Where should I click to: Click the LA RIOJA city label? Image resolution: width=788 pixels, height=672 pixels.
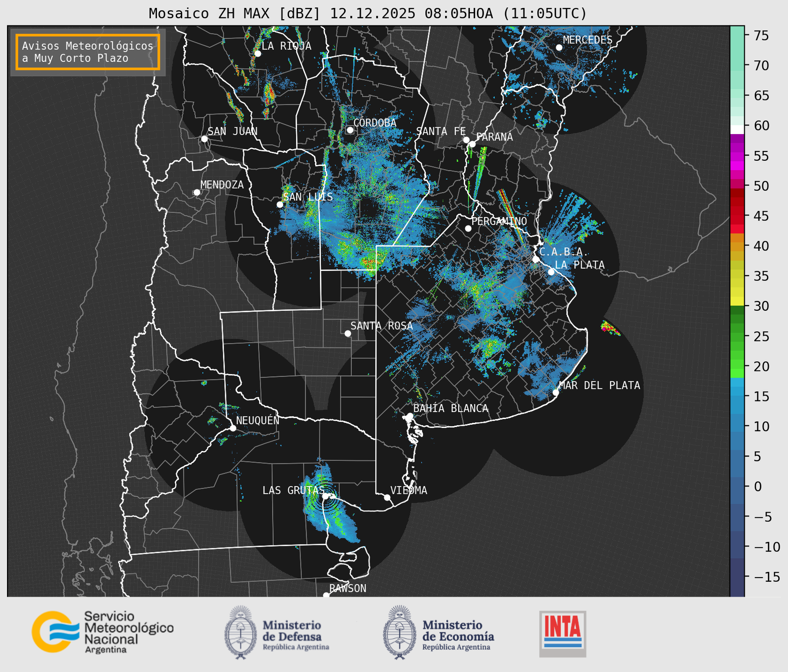[286, 46]
